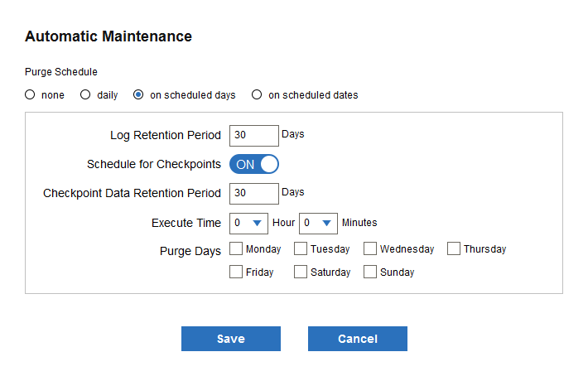Select the Friday checkbox

click(x=236, y=272)
